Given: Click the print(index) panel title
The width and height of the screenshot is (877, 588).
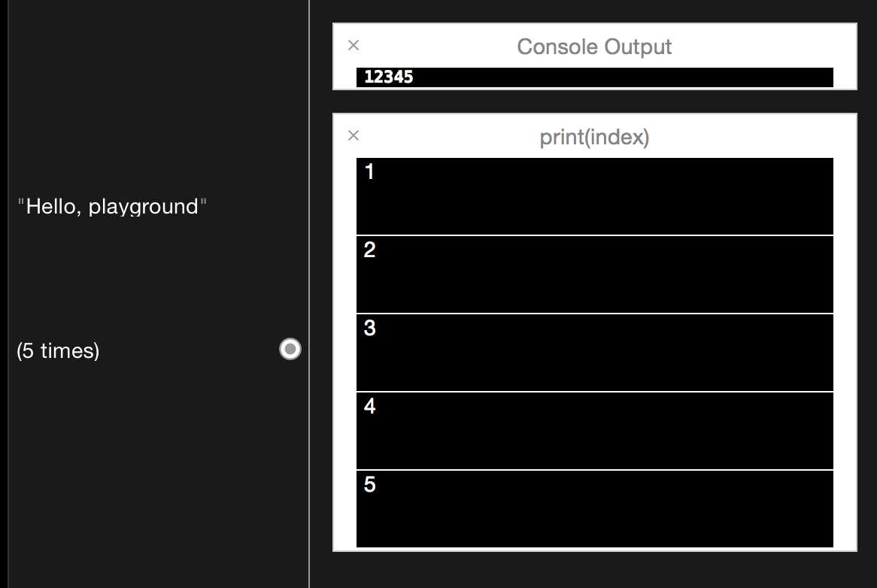Looking at the screenshot, I should tap(594, 138).
